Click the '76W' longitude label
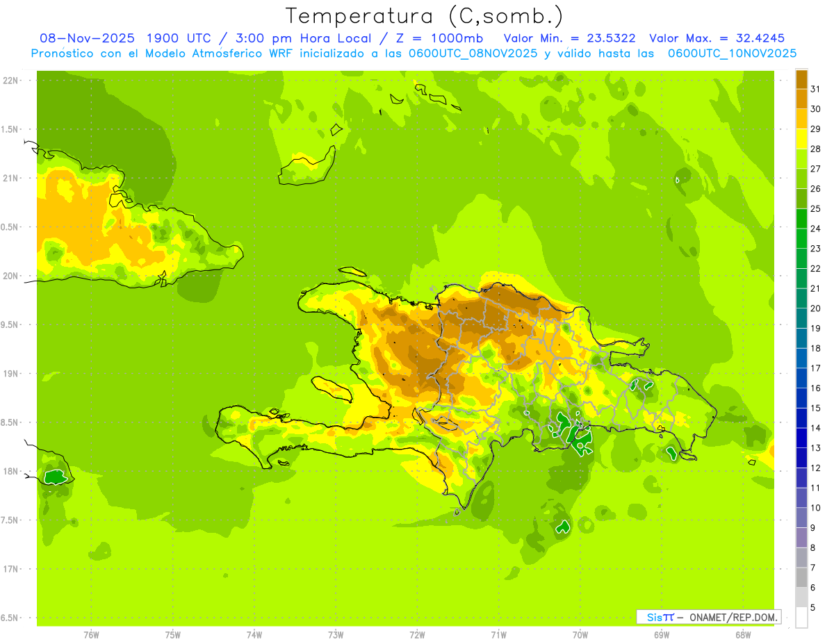Viewport: 834px width, 644px height. 91,635
